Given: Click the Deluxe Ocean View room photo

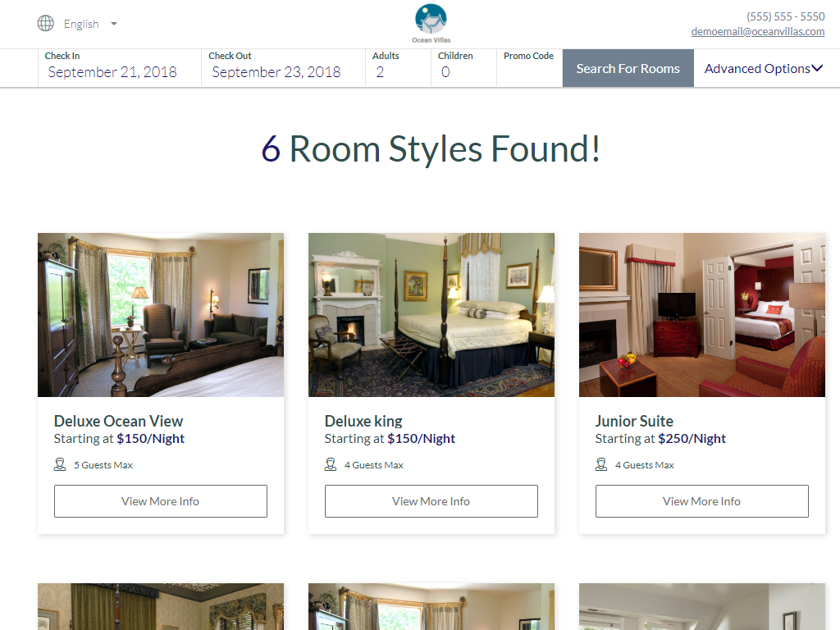Looking at the screenshot, I should [x=161, y=315].
